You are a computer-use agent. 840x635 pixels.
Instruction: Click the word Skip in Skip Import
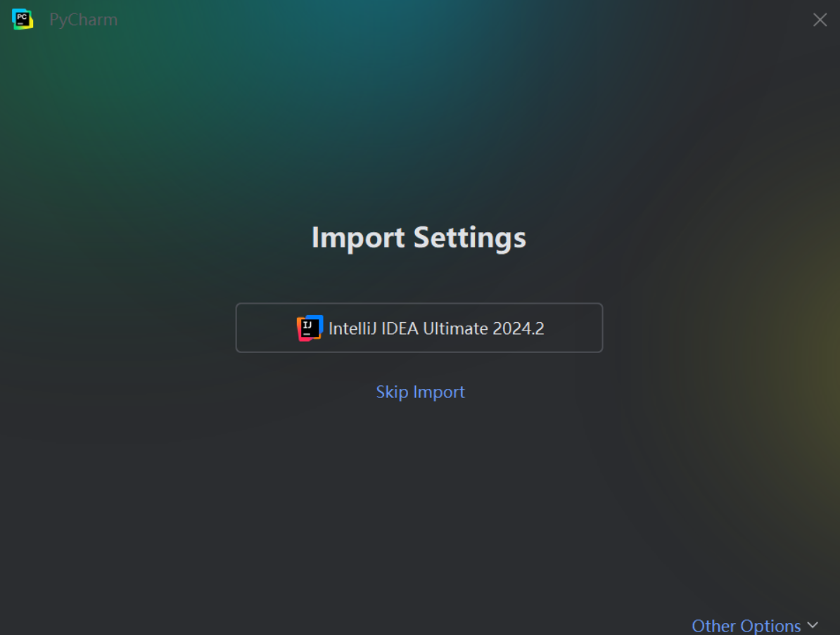(392, 392)
